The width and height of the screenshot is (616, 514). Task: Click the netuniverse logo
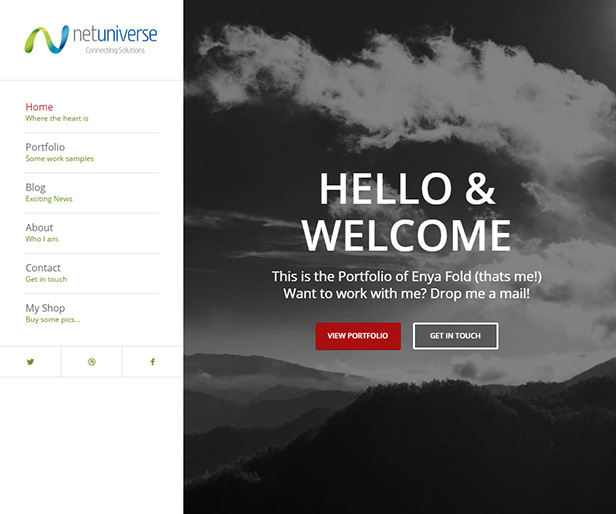click(x=91, y=40)
